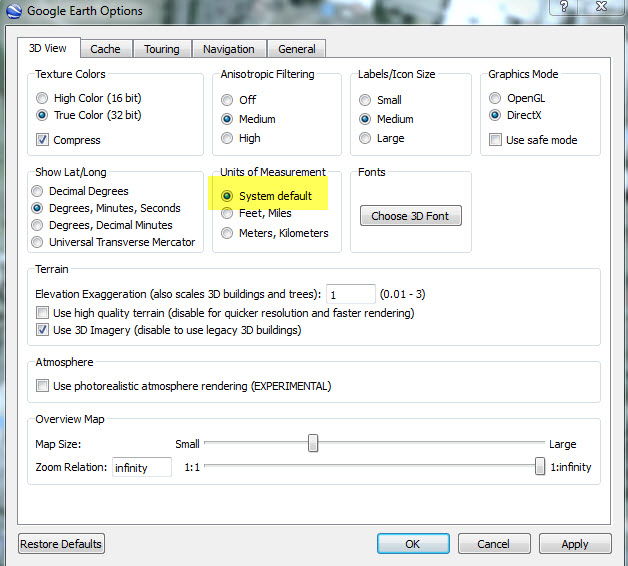
Task: Enable Use safe mode checkbox
Action: point(495,140)
